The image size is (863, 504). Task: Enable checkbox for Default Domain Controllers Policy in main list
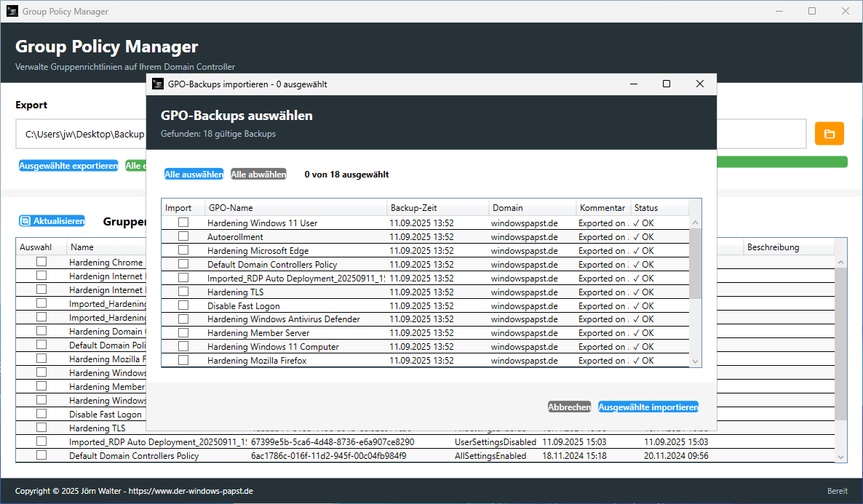[41, 455]
